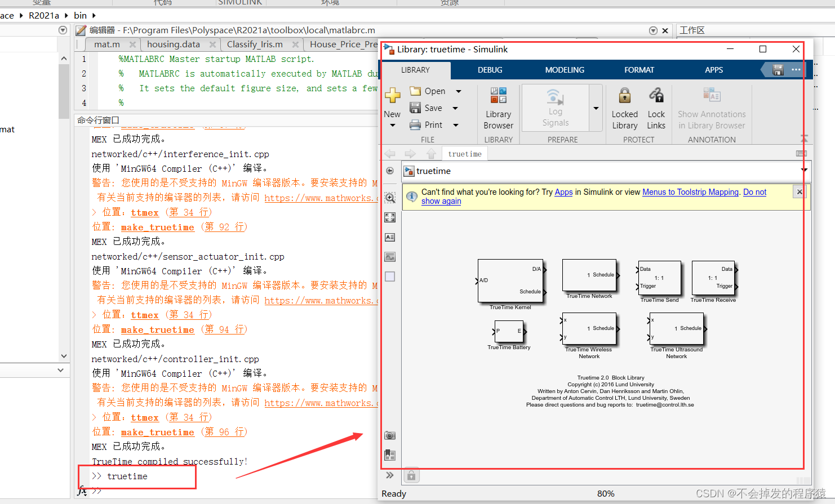Viewport: 835px width, 504px height.
Task: Click the yellow New item icon
Action: coord(392,95)
